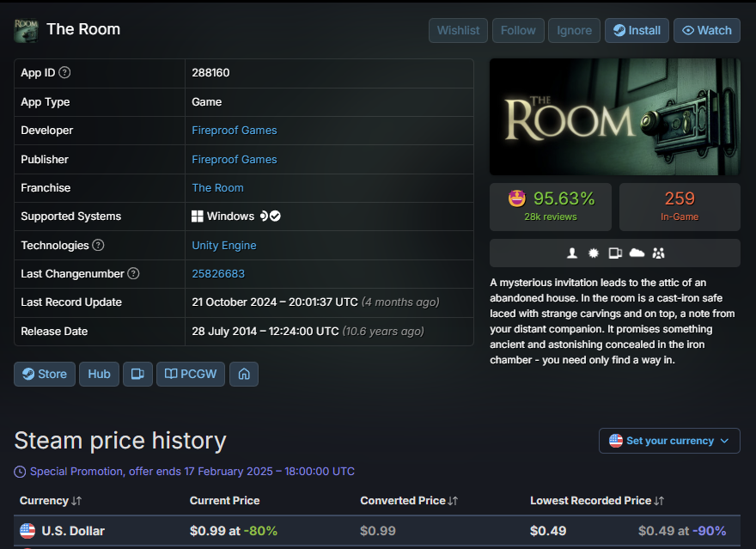
Task: Click the 28k reviews text
Action: point(551,217)
